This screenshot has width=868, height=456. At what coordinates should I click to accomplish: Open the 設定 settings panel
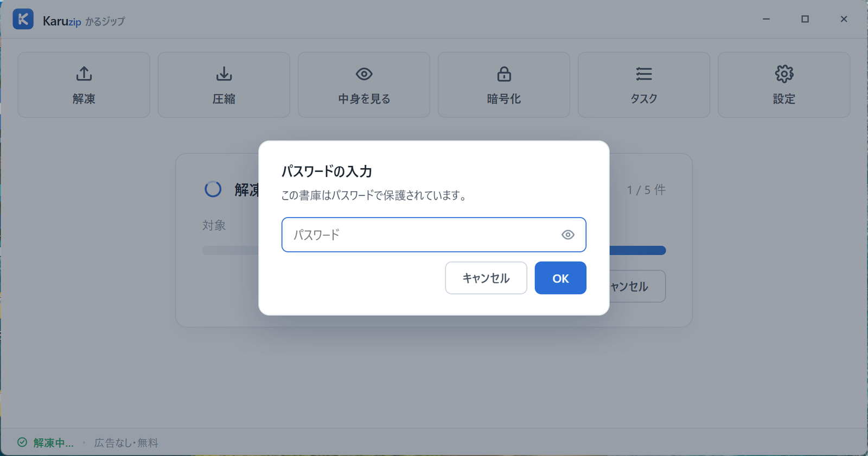click(783, 85)
